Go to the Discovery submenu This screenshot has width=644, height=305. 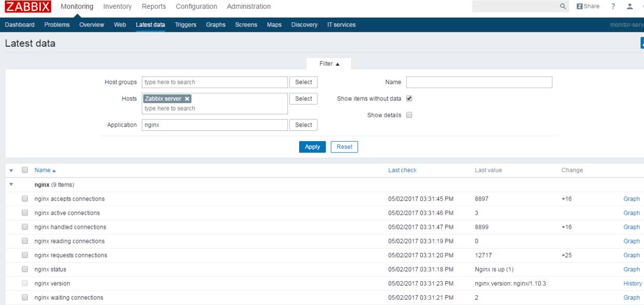coord(304,25)
